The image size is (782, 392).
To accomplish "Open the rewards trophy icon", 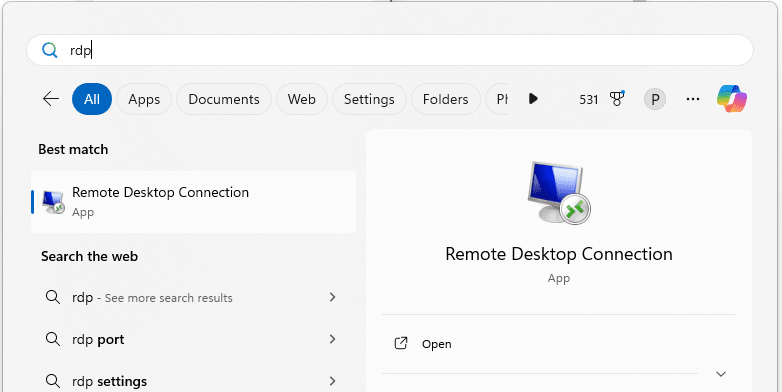I will click(617, 99).
